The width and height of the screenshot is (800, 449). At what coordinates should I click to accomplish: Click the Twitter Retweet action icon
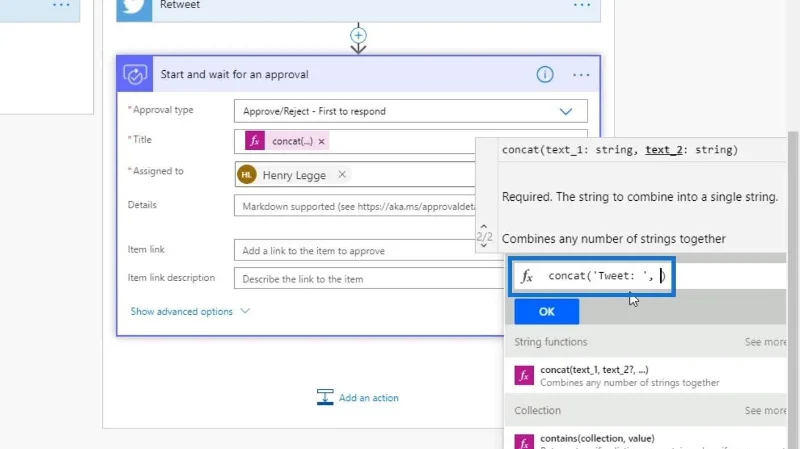click(x=134, y=8)
